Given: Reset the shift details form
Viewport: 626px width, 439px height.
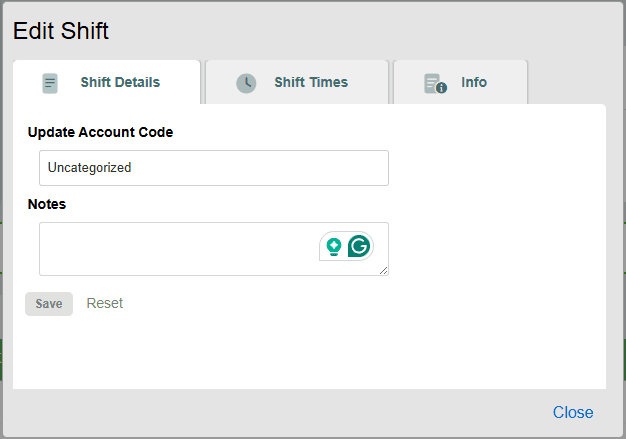Looking at the screenshot, I should (x=105, y=303).
